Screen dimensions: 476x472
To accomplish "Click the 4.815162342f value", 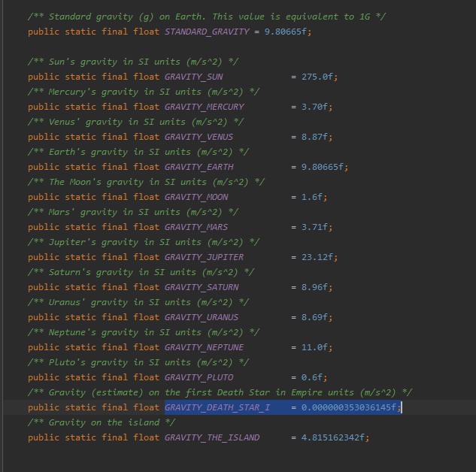I will pyautogui.click(x=332, y=437).
